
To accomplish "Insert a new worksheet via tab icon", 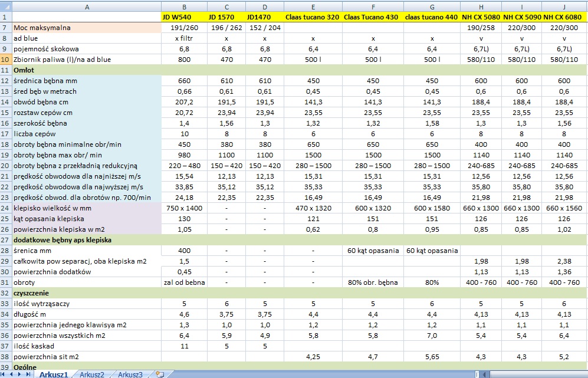I will tap(160, 374).
